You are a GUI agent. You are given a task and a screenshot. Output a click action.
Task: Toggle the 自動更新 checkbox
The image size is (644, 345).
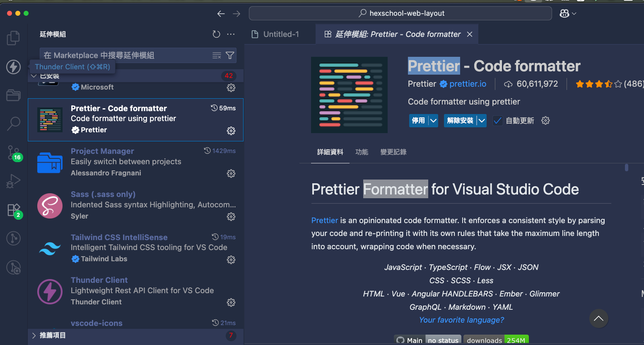497,121
